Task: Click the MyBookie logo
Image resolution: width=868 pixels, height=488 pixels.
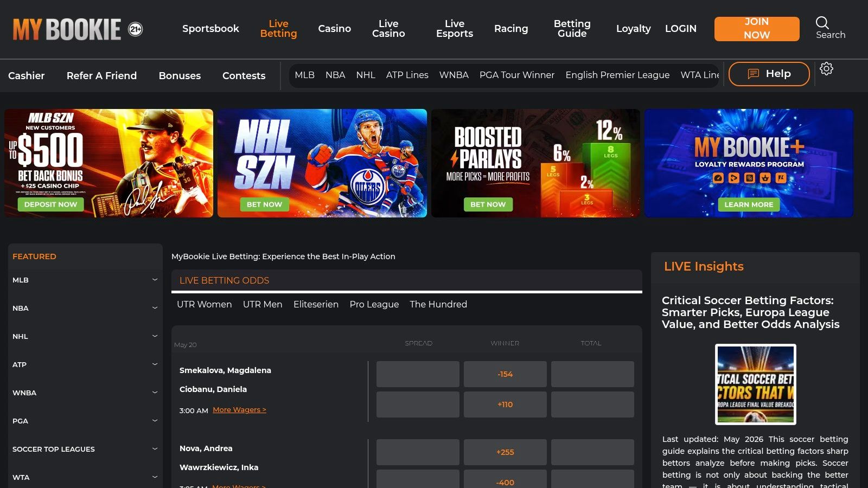Action: pos(67,29)
